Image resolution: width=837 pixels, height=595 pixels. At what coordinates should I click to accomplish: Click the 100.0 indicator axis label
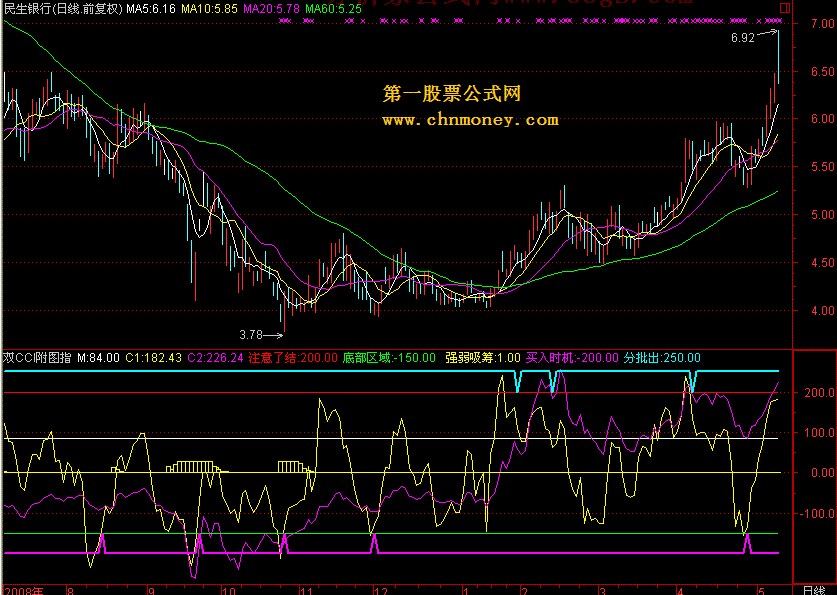coord(821,433)
